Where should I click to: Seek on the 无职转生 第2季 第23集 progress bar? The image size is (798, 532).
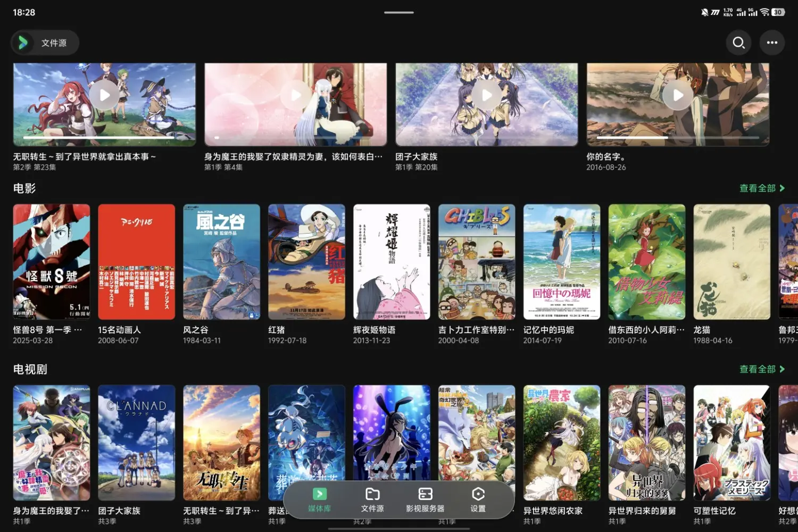point(104,137)
